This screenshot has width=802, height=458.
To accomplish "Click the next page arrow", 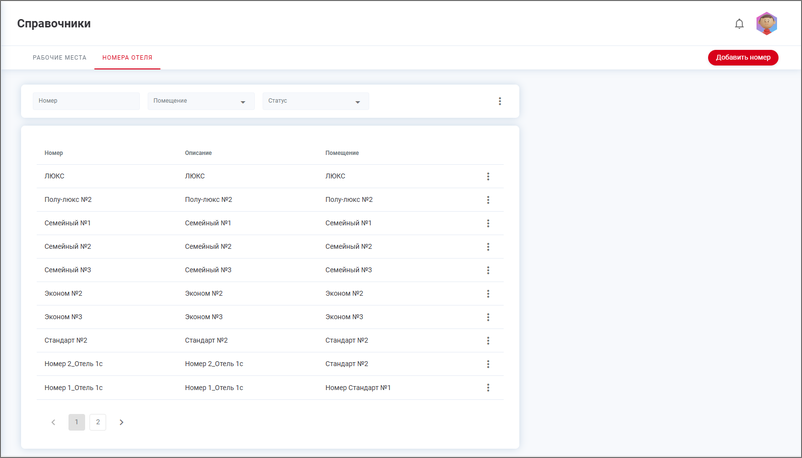I will pos(122,422).
